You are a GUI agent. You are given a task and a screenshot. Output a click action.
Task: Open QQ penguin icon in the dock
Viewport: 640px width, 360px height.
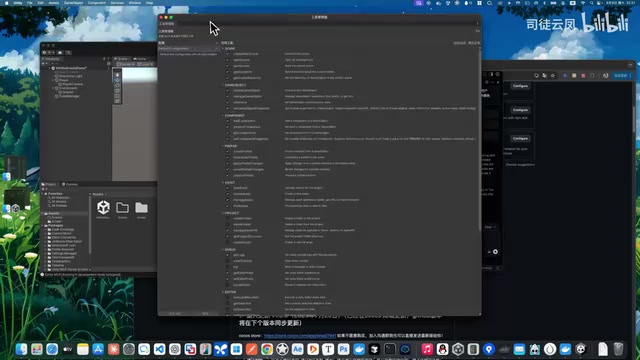click(x=442, y=349)
